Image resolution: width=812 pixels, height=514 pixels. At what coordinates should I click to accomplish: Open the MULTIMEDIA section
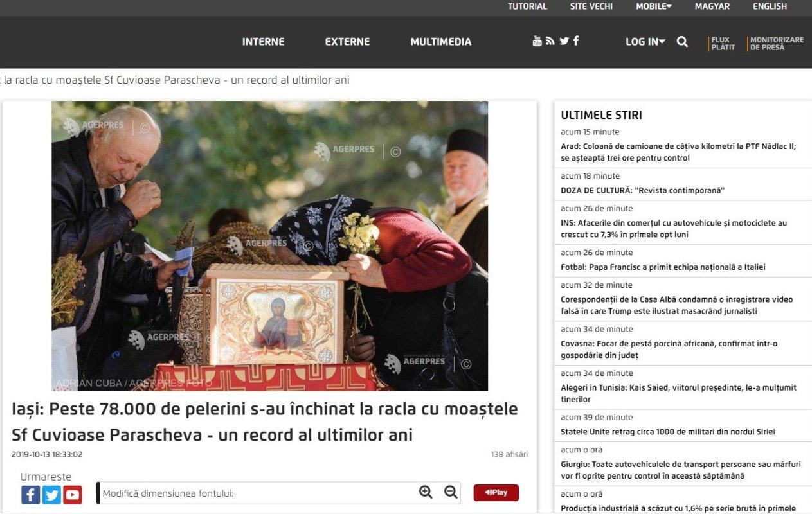[x=440, y=41]
